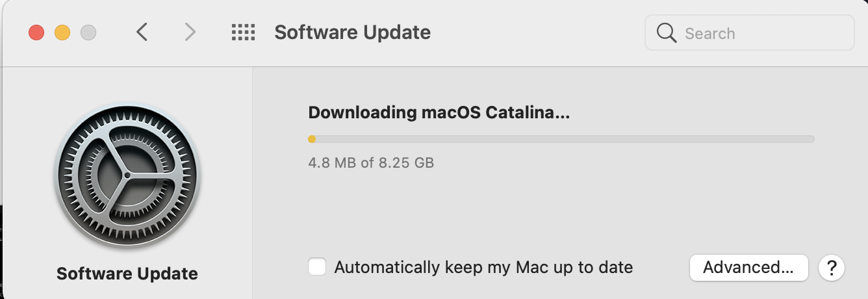Go back to the previous preference pane
Viewport: 868px width, 299px height.
(142, 32)
